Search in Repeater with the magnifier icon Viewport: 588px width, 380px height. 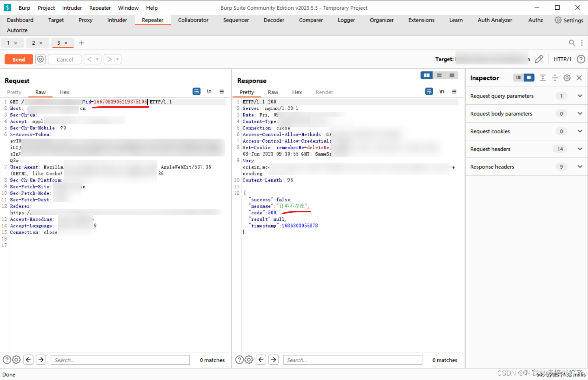click(x=572, y=43)
